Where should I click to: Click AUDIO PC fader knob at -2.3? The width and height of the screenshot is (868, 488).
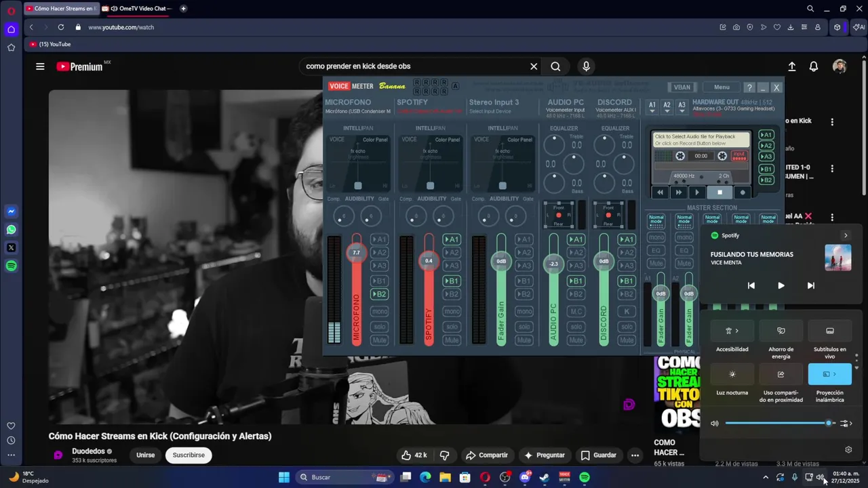pyautogui.click(x=553, y=264)
